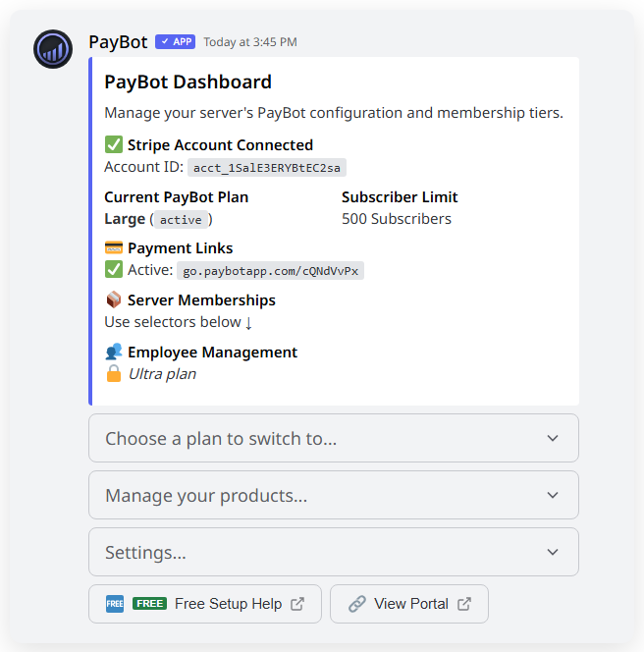The width and height of the screenshot is (644, 652).
Task: Click the Employee Management people emoji
Action: tap(114, 352)
